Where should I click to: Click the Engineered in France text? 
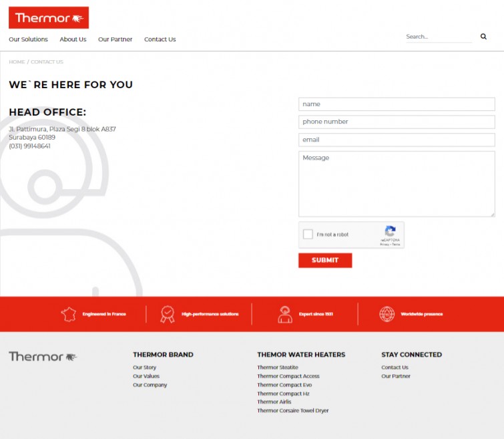pos(104,314)
